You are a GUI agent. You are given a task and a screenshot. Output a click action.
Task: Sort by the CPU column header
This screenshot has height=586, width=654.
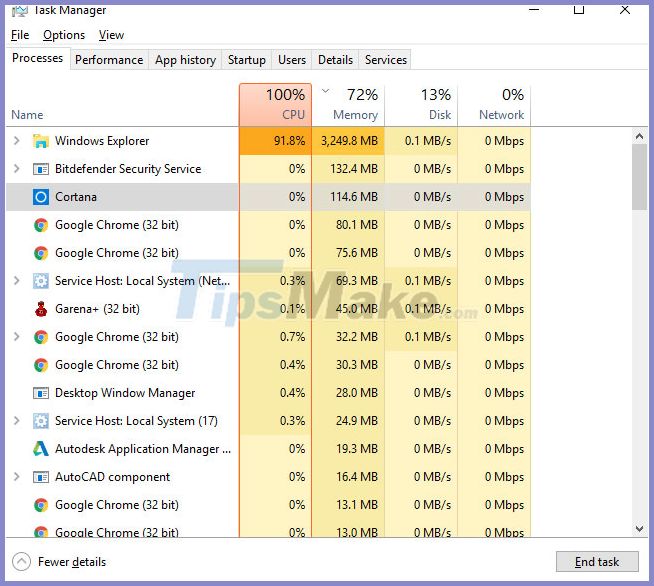coord(275,105)
